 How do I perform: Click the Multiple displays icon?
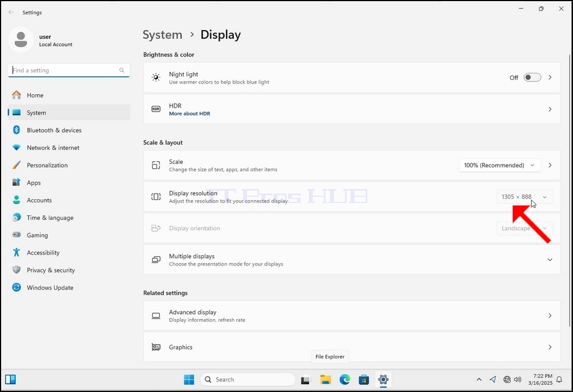[x=156, y=260]
